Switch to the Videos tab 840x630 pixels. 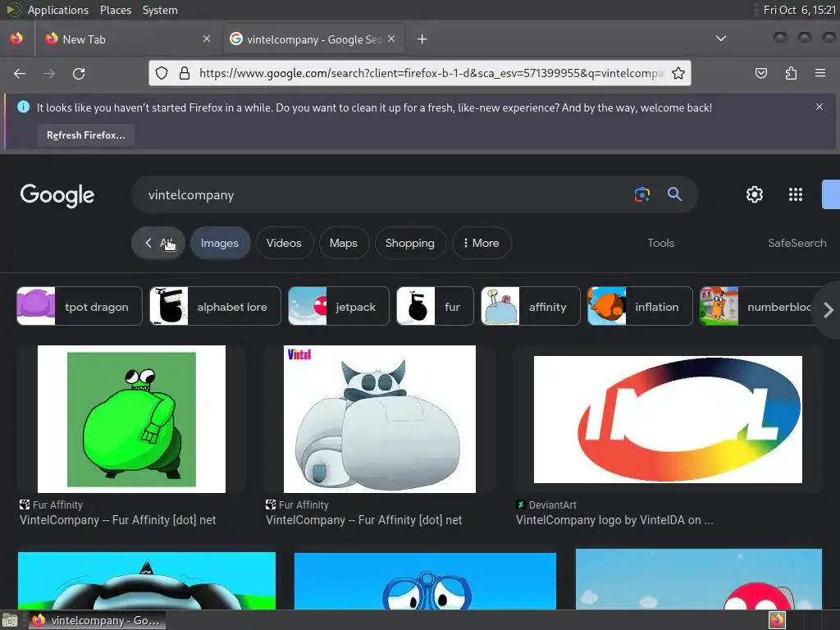284,243
